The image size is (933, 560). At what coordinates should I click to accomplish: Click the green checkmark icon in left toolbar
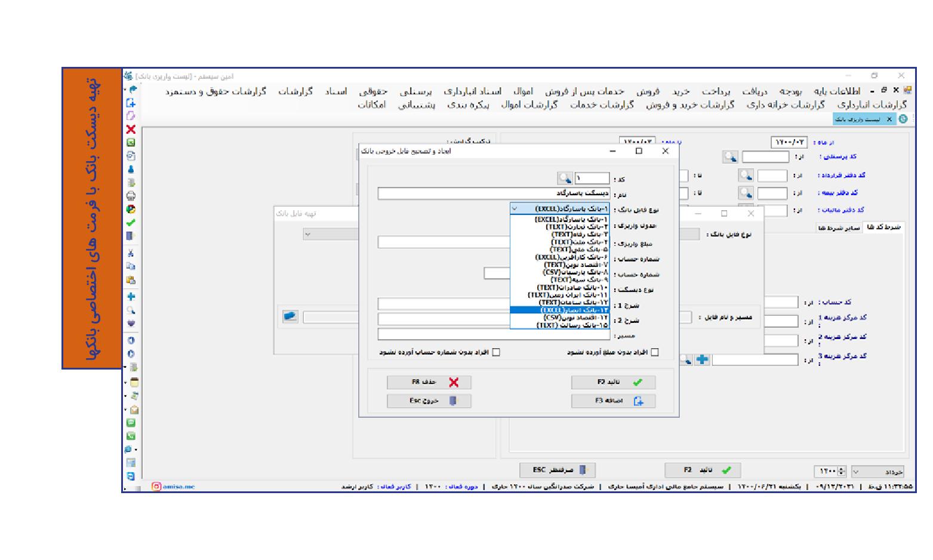[x=131, y=222]
